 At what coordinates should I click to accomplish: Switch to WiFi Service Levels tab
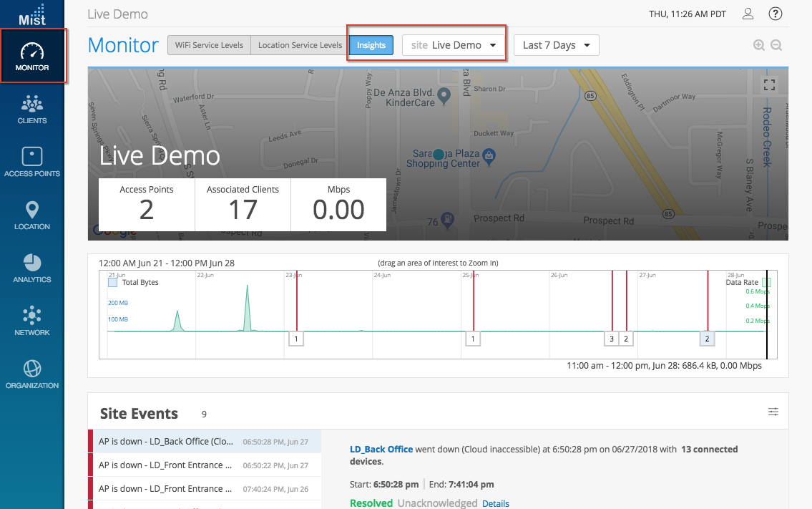point(209,45)
